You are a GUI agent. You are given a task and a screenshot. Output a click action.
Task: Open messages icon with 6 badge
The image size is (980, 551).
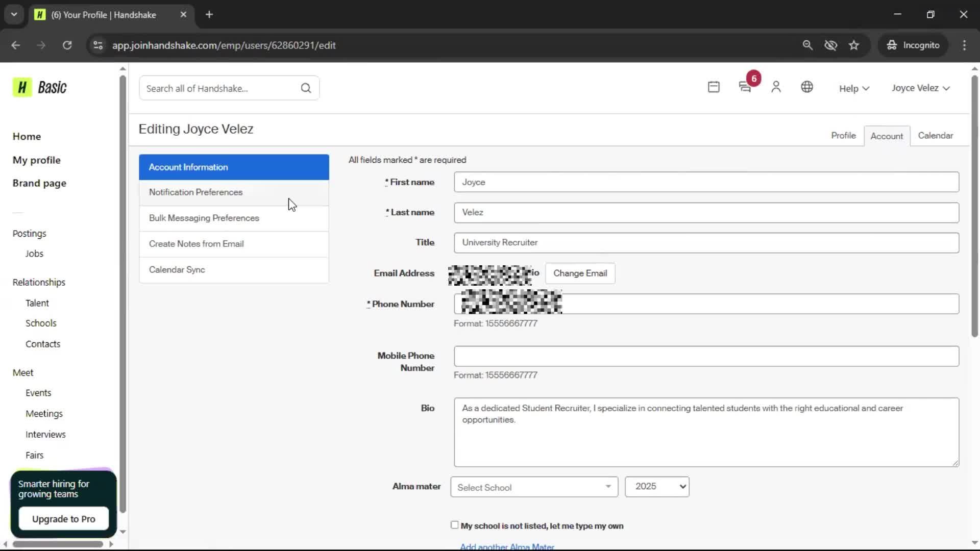(745, 87)
